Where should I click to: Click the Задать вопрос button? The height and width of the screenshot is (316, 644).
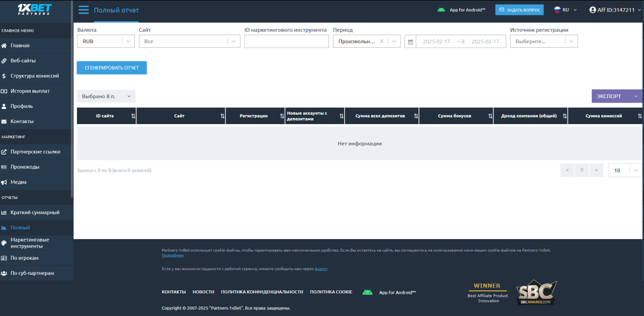519,10
